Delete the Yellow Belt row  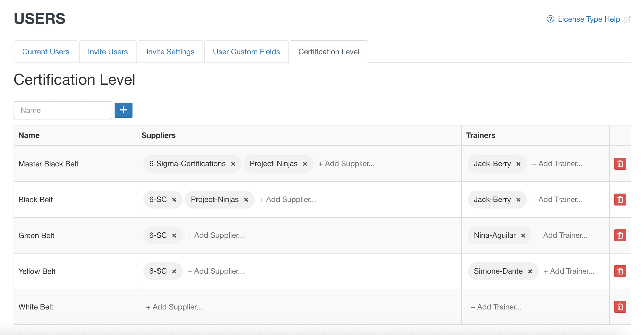click(620, 271)
